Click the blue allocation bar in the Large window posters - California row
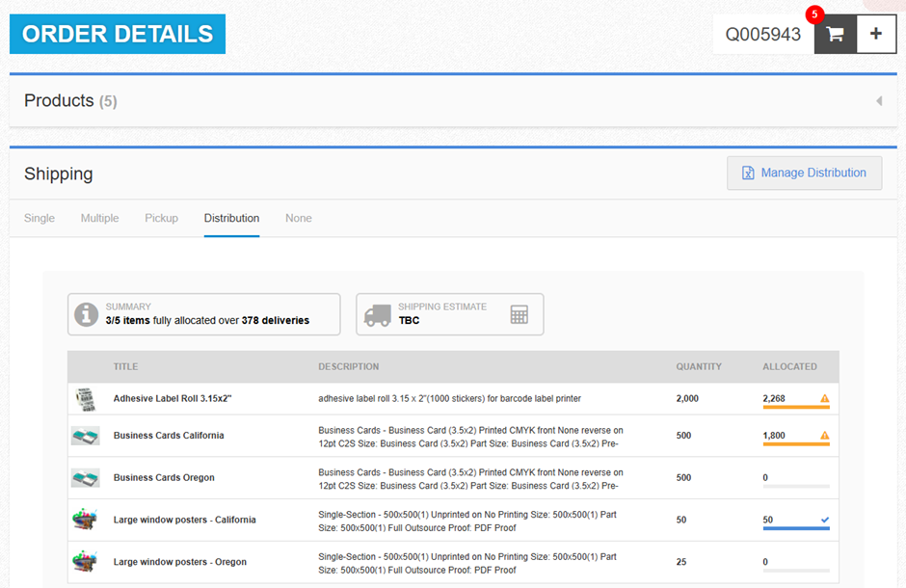This screenshot has height=588, width=906. pos(796,528)
